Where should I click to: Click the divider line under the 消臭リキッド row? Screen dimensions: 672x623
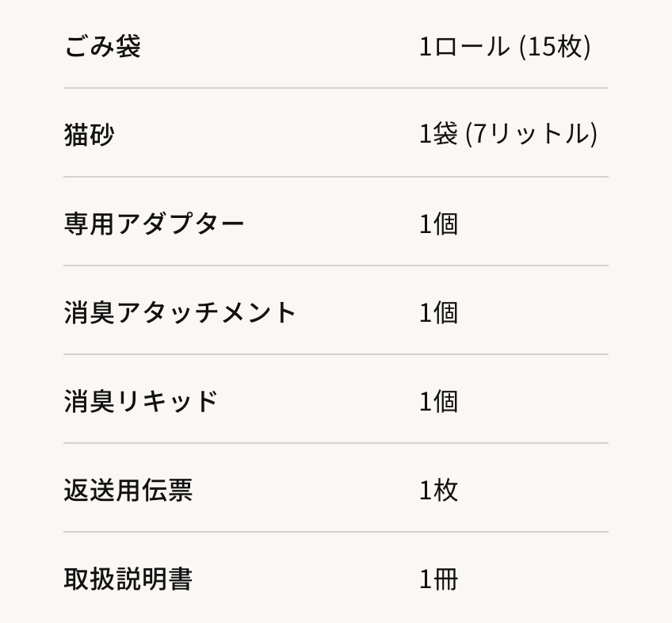(x=336, y=443)
